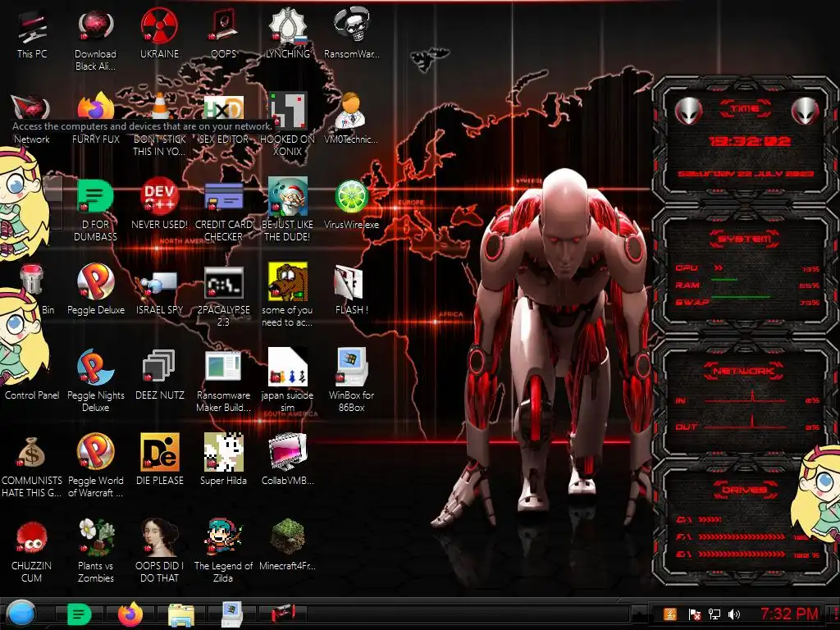
Task: Open the network tray icon
Action: pos(714,614)
